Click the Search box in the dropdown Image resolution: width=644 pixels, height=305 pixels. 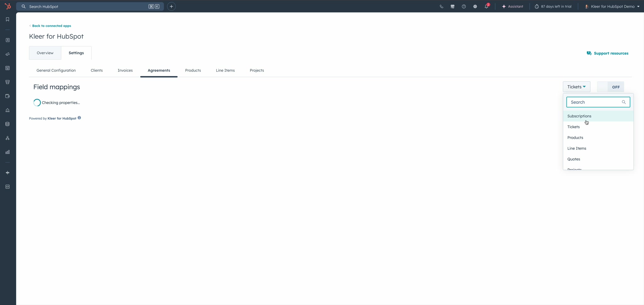pos(598,102)
